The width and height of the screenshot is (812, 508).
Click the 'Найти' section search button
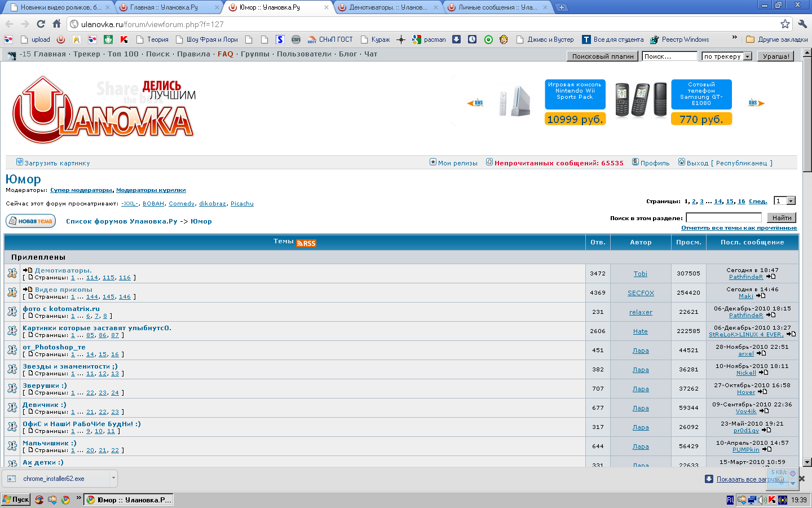click(782, 218)
